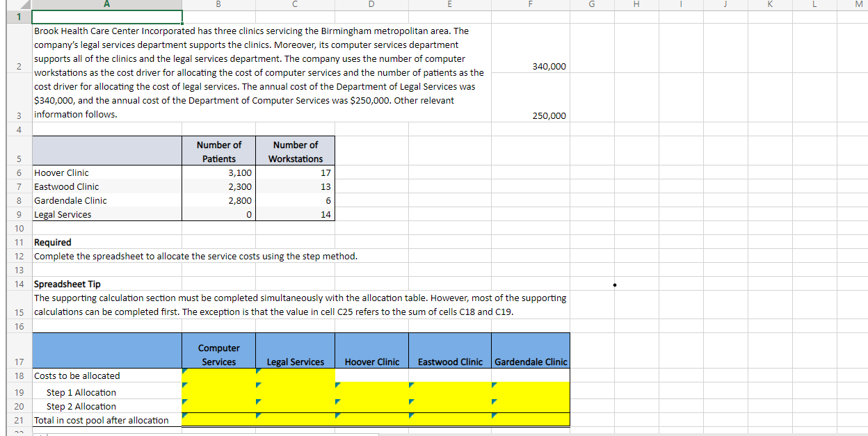Click the 'Required' heading cell
The image size is (868, 436).
[x=107, y=242]
